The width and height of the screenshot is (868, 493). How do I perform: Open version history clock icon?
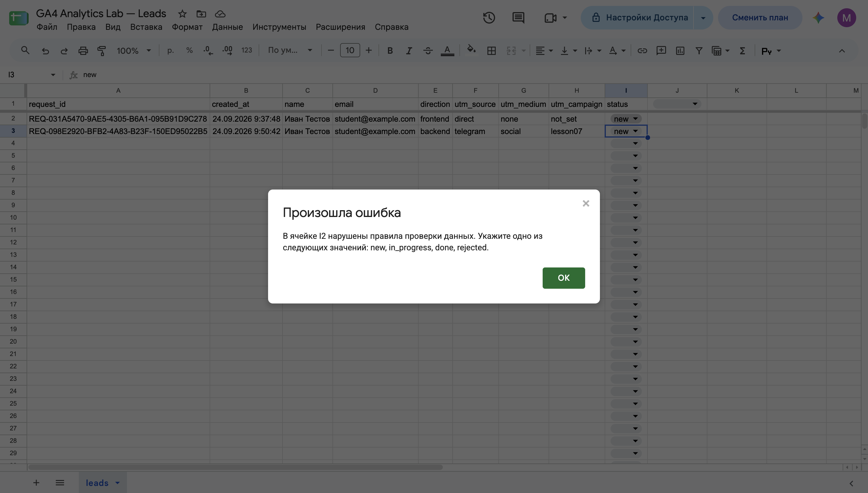pyautogui.click(x=489, y=18)
